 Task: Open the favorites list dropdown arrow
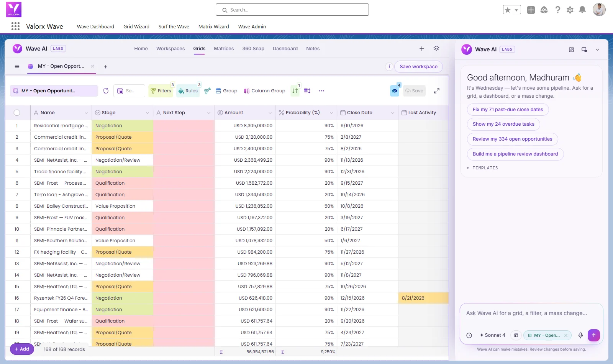pyautogui.click(x=517, y=10)
